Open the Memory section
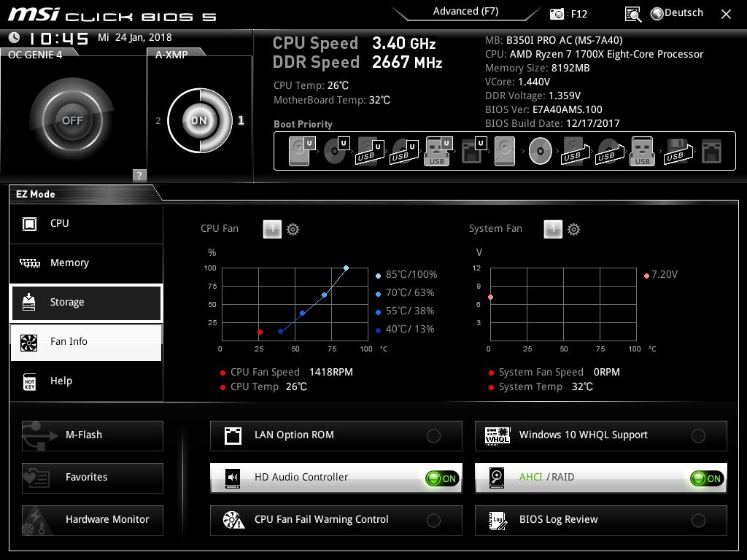The image size is (747, 560). [x=86, y=262]
